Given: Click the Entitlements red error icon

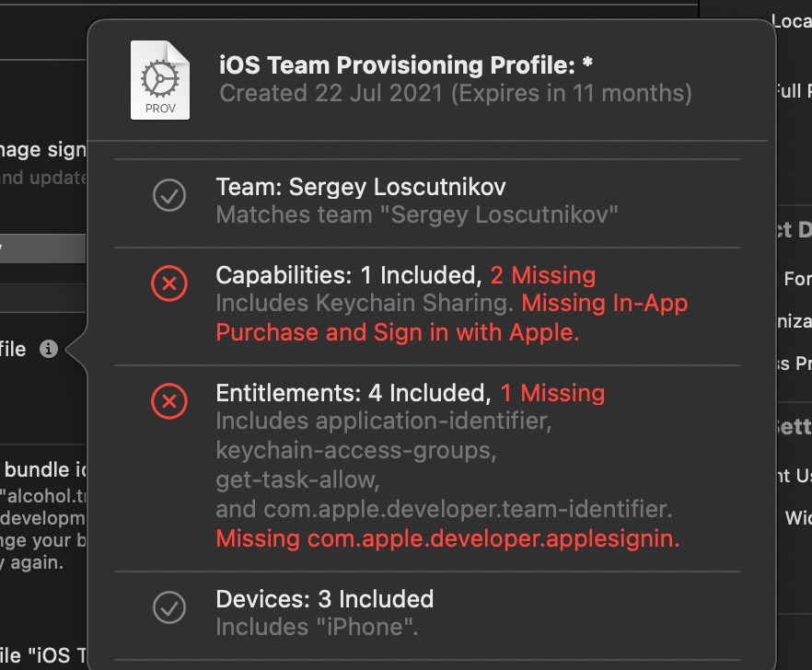Looking at the screenshot, I should (x=169, y=401).
